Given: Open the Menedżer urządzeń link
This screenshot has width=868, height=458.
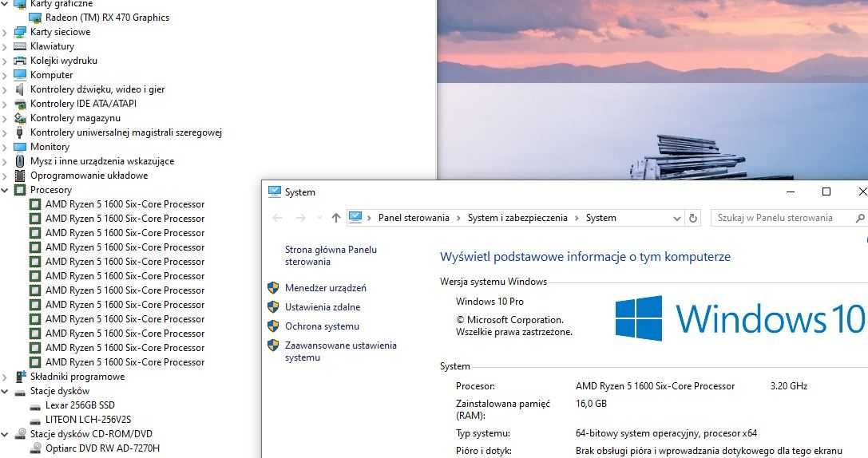Looking at the screenshot, I should click(x=326, y=287).
